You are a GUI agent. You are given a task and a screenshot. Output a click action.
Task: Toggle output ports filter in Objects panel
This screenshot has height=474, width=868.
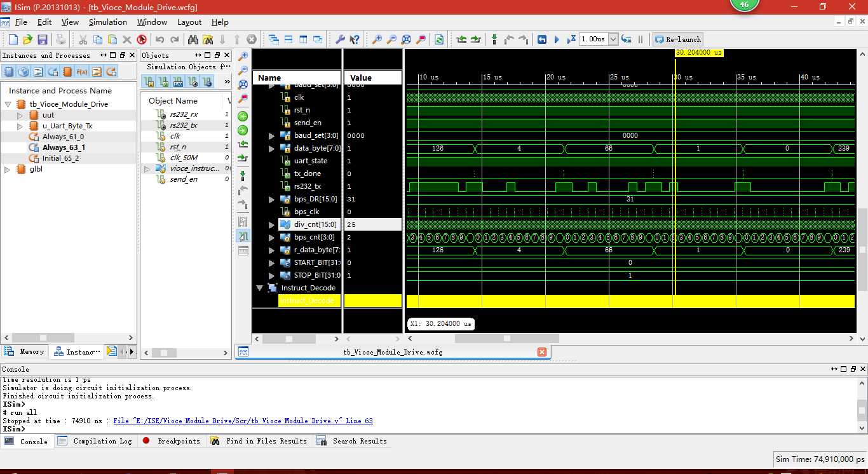coord(164,82)
